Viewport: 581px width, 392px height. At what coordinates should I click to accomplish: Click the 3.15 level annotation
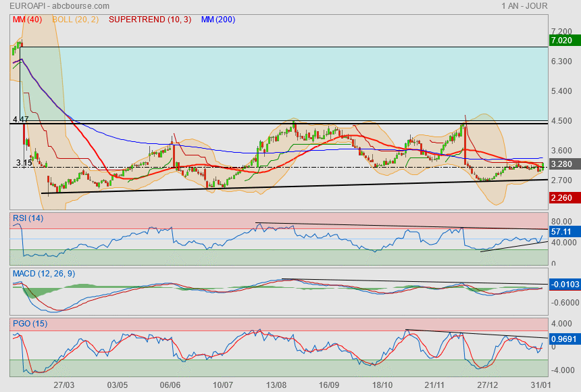[24, 163]
